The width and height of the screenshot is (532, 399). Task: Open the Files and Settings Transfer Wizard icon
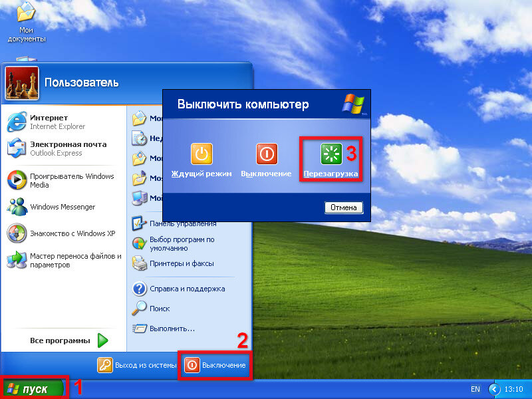pos(17,260)
